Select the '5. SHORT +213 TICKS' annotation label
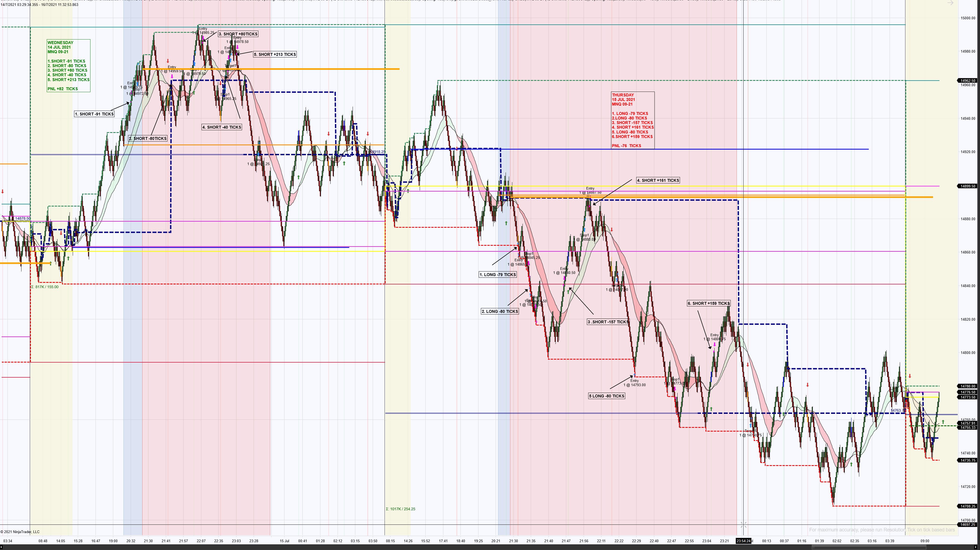Image resolution: width=980 pixels, height=550 pixels. 275,55
